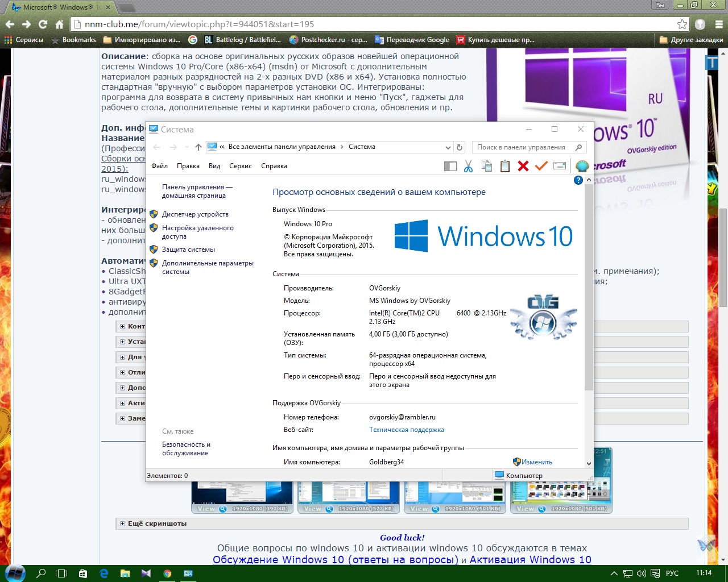Screen dimensions: 728x582
Task: Open the recent locations dropdown arrow
Action: (x=187, y=147)
